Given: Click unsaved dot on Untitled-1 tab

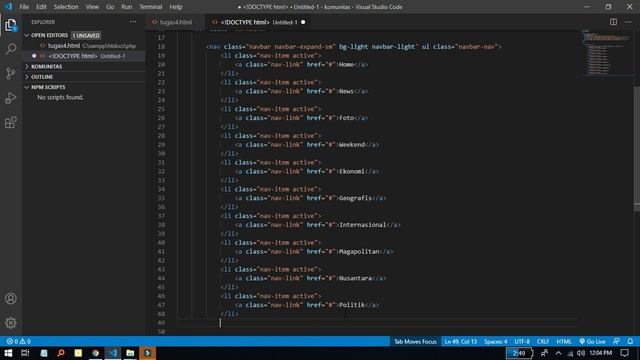Looking at the screenshot, I should pyautogui.click(x=303, y=22).
